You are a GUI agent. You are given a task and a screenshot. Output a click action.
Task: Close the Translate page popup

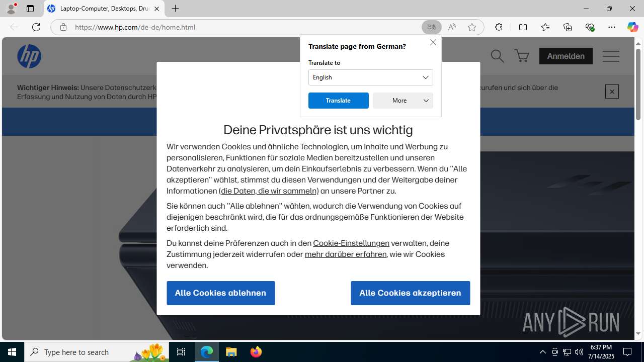(x=433, y=42)
